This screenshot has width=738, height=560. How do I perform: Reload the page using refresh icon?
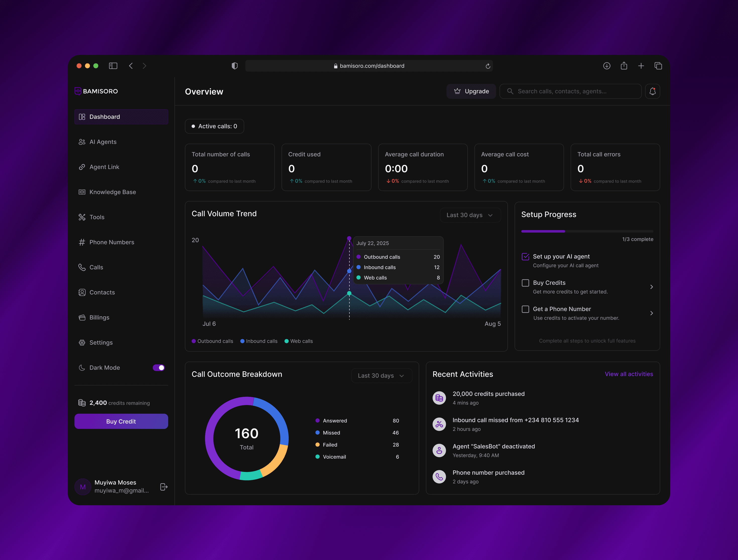click(487, 66)
